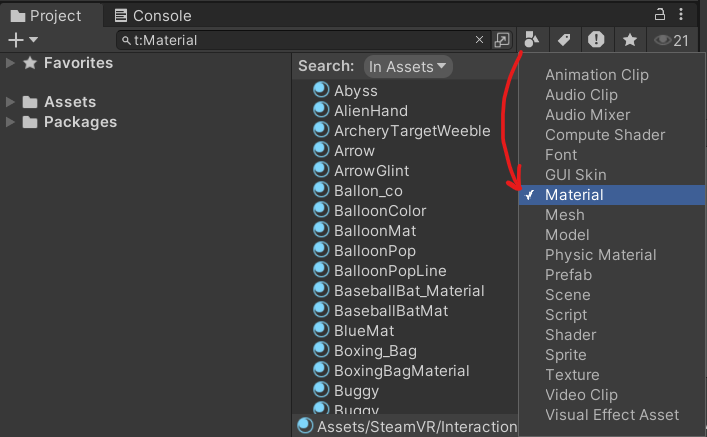The image size is (707, 437).
Task: Enable the Texture type filter
Action: [572, 375]
